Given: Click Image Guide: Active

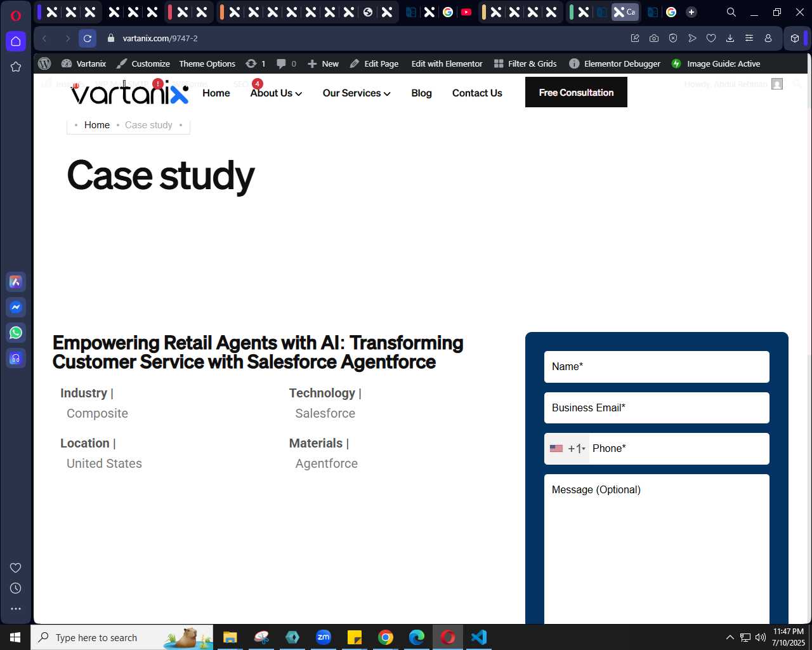Looking at the screenshot, I should tap(716, 63).
